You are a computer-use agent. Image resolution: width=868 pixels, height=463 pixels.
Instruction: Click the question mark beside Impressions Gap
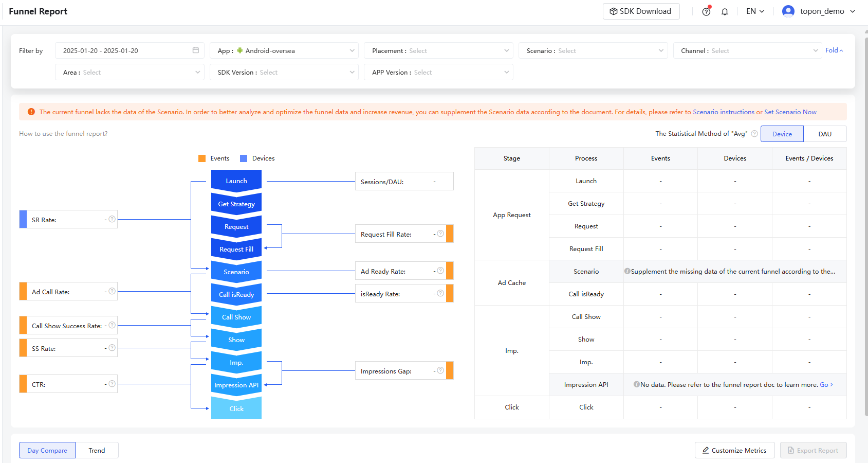pyautogui.click(x=440, y=370)
